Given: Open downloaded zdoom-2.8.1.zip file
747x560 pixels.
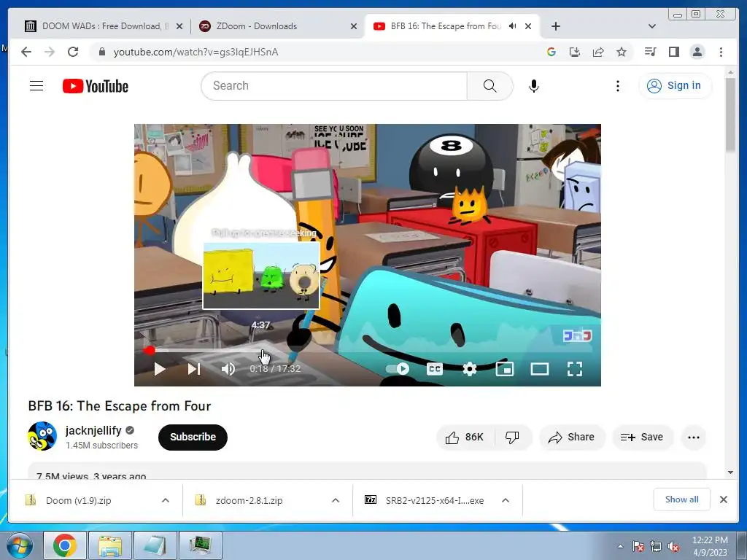Looking at the screenshot, I should pos(249,500).
